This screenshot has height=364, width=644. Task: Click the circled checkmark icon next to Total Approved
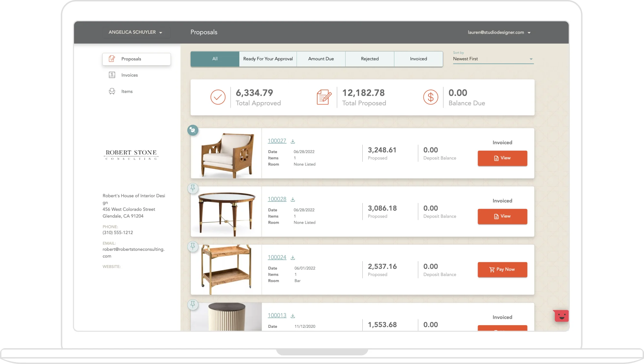pyautogui.click(x=218, y=97)
